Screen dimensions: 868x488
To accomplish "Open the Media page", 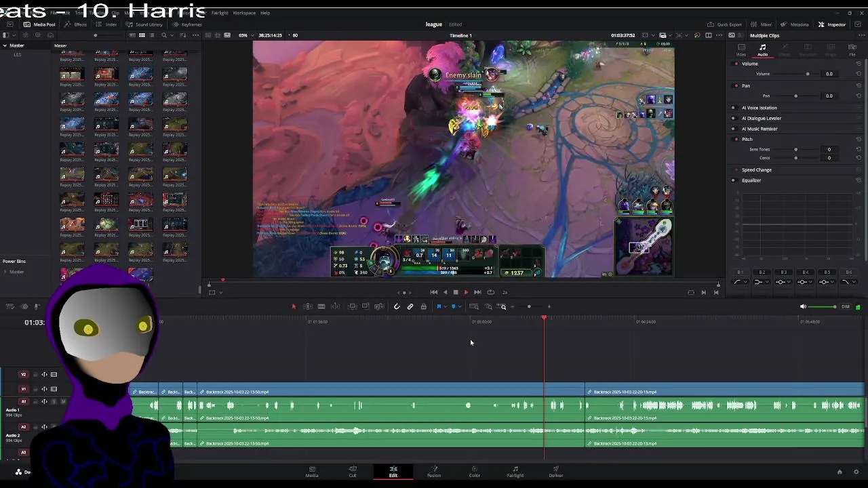I will 312,472.
